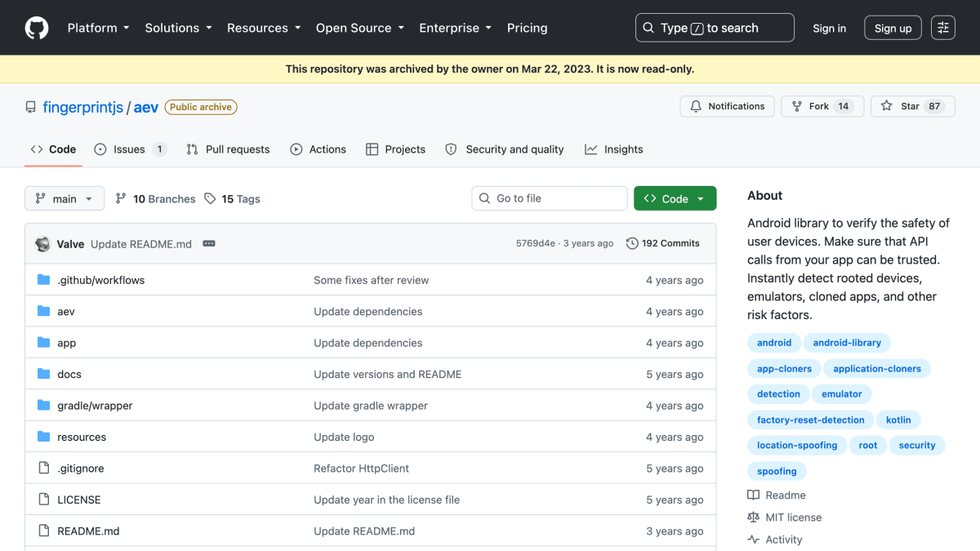Viewport: 980px width, 551px height.
Task: Click 'Update year in the license file' message
Action: [x=387, y=500]
